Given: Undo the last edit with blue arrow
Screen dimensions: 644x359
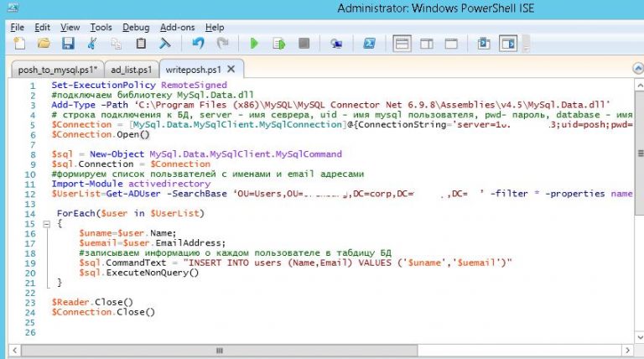Looking at the screenshot, I should pyautogui.click(x=198, y=44).
